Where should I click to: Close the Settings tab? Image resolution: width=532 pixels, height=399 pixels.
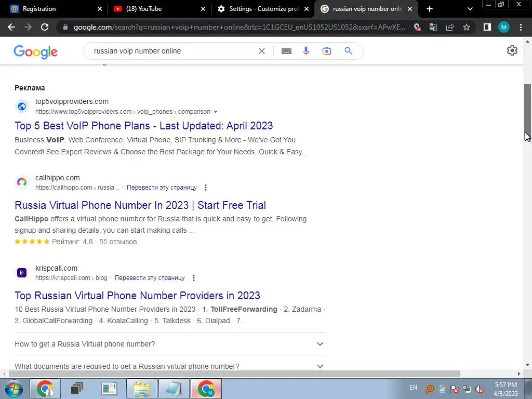tap(307, 9)
